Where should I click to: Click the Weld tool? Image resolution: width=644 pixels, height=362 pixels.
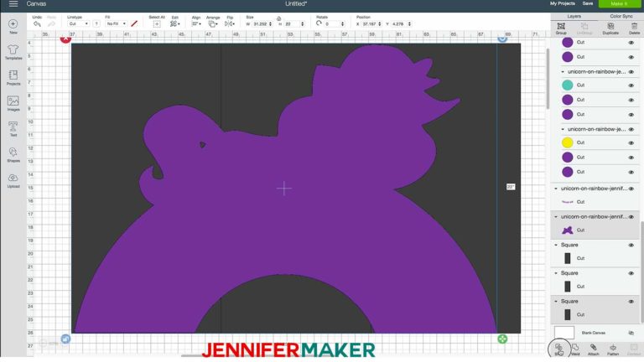(575, 349)
